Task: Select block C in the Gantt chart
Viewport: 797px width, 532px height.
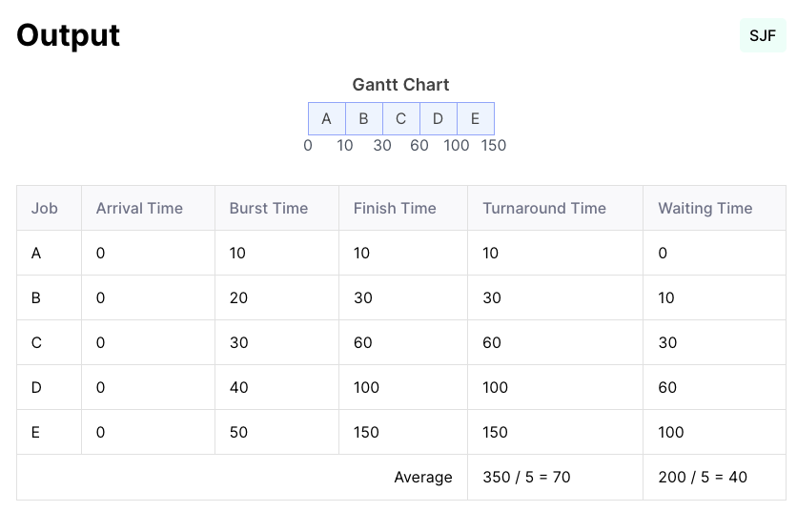Action: [x=401, y=119]
